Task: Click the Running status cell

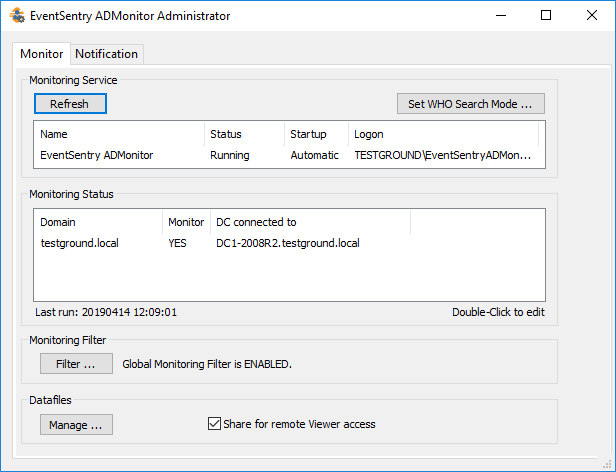Action: pos(230,155)
